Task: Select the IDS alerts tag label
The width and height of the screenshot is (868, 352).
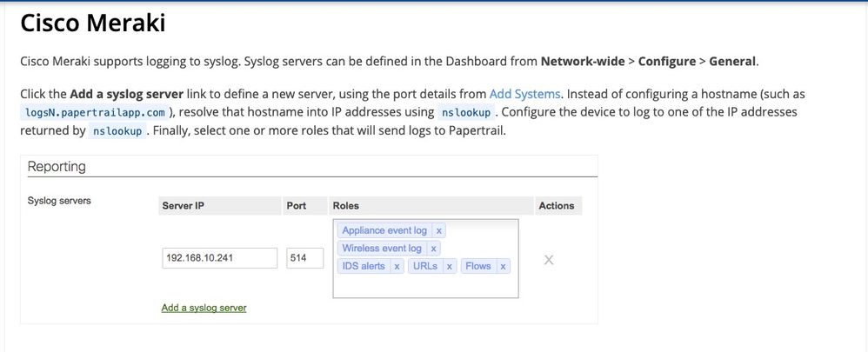Action: (364, 266)
